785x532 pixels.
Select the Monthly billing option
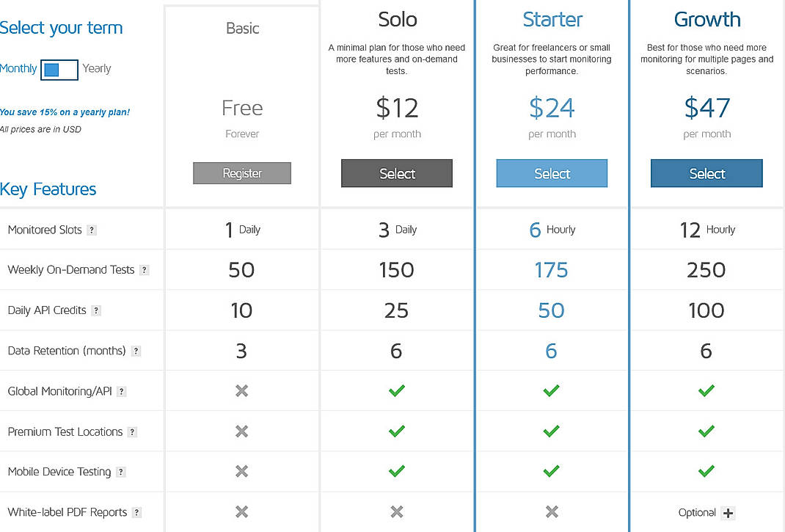coord(19,68)
